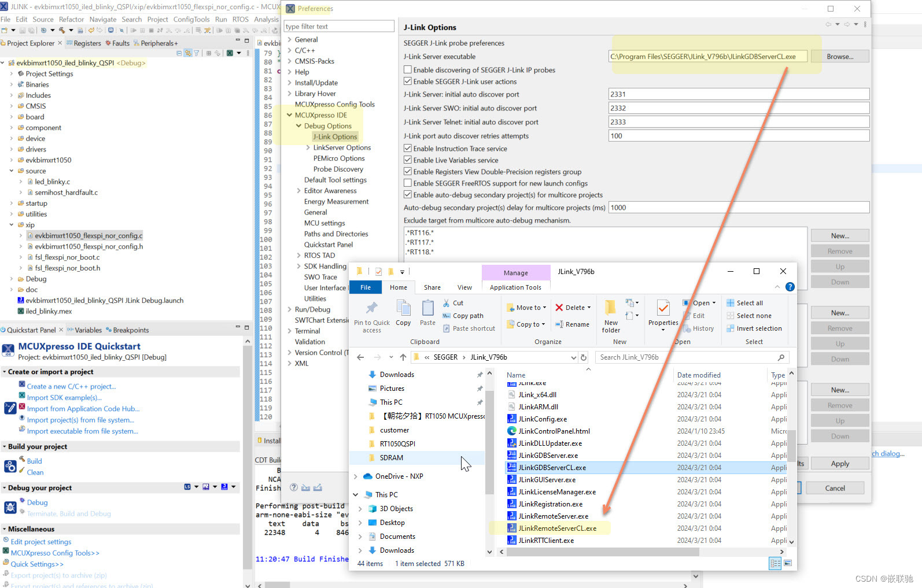Click the JLinkGDBServerCL.exe file icon

[x=512, y=467]
